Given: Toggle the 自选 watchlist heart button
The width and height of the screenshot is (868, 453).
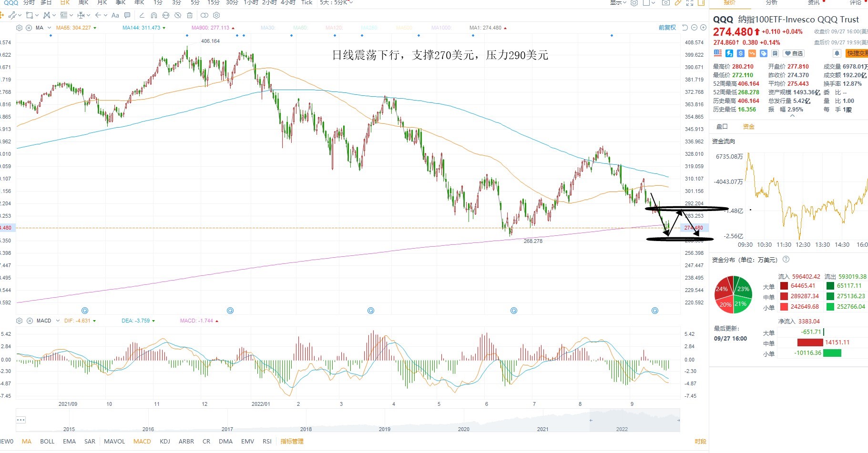Looking at the screenshot, I should point(794,53).
